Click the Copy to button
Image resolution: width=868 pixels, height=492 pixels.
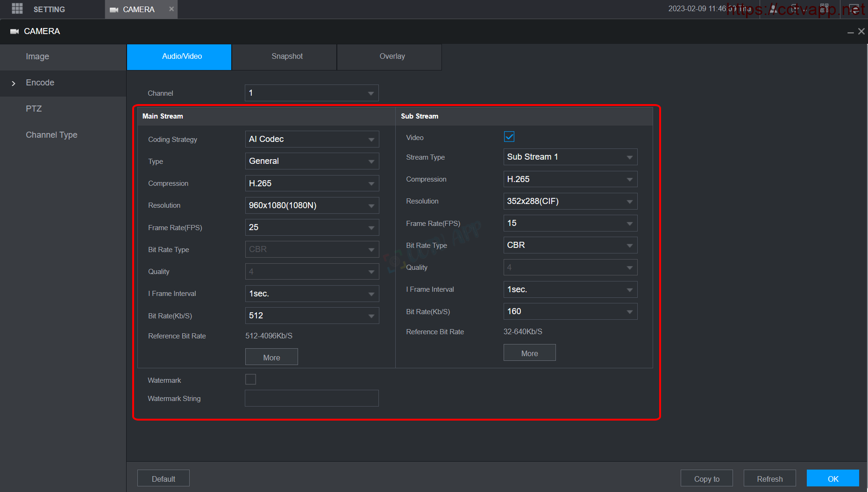pyautogui.click(x=706, y=478)
